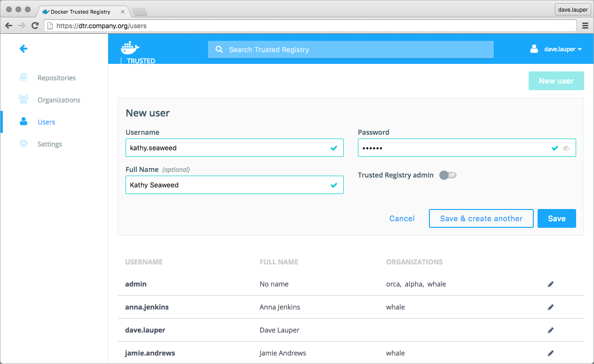Click the Docker whale logo

click(130, 47)
